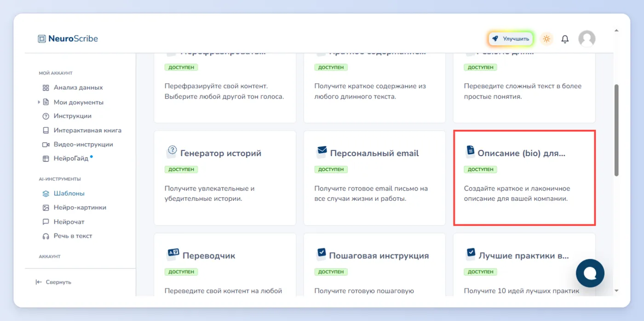Screen dimensions: 644x321
Task: Open the Переводчик template
Action: [x=225, y=264]
